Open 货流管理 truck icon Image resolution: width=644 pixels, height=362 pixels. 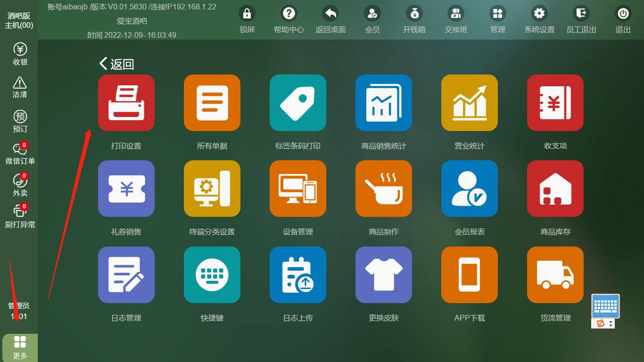(555, 275)
